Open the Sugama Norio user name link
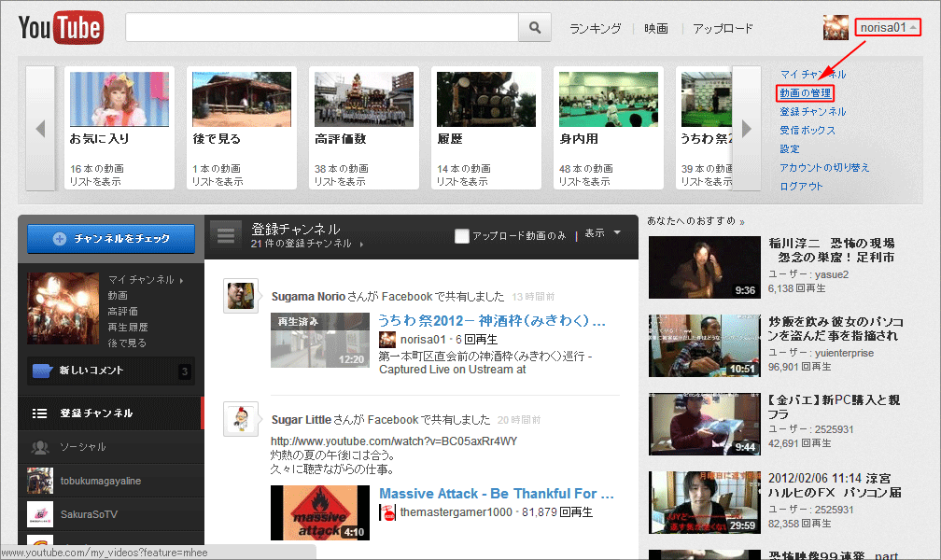The width and height of the screenshot is (941, 560). 308,297
